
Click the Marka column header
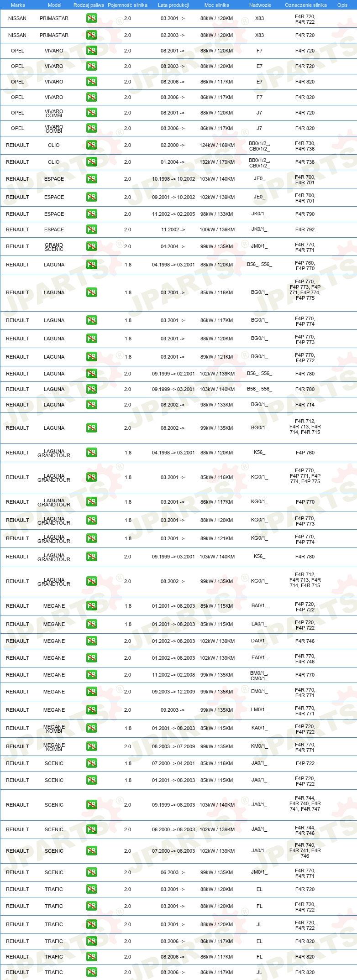coord(18,5)
